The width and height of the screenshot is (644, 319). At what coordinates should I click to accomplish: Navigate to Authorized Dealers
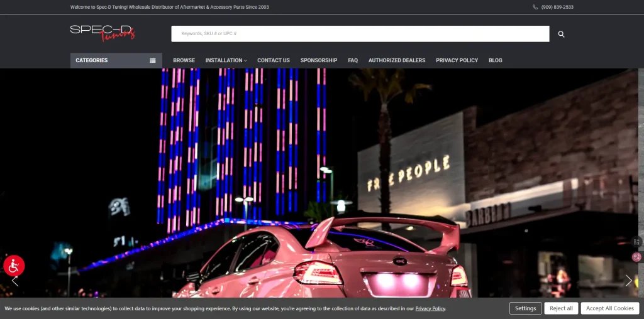tap(396, 60)
